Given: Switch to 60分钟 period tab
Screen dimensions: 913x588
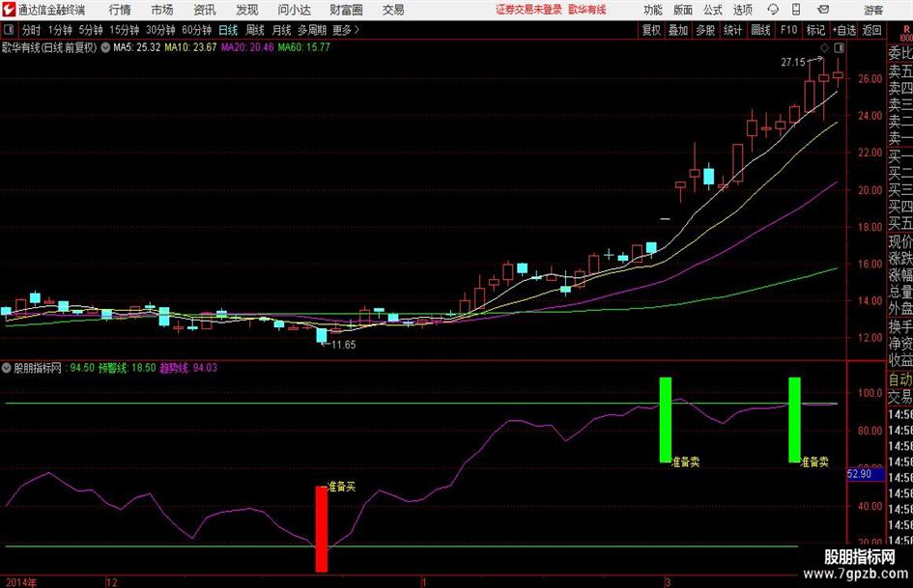Looking at the screenshot, I should 196,30.
